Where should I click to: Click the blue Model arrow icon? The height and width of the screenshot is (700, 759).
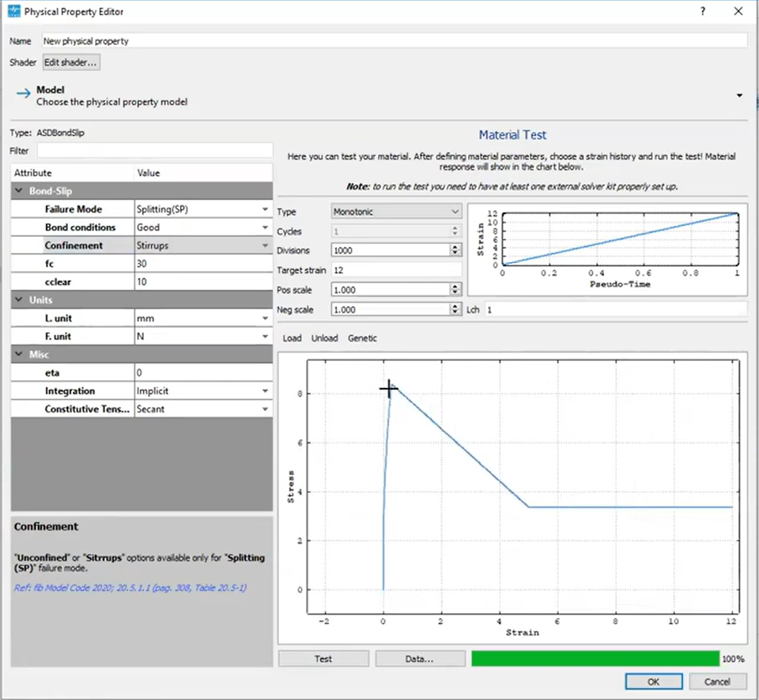tap(23, 94)
